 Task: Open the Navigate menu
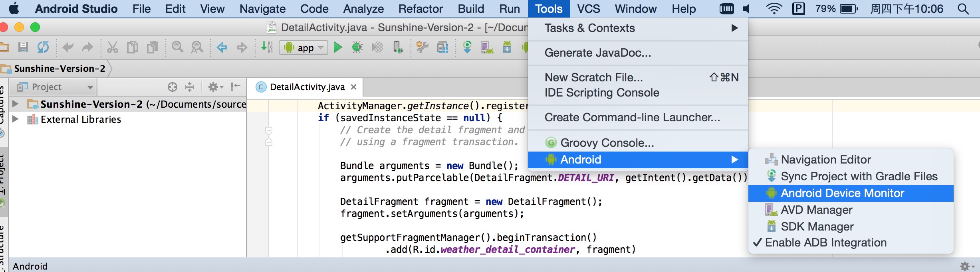coord(262,9)
